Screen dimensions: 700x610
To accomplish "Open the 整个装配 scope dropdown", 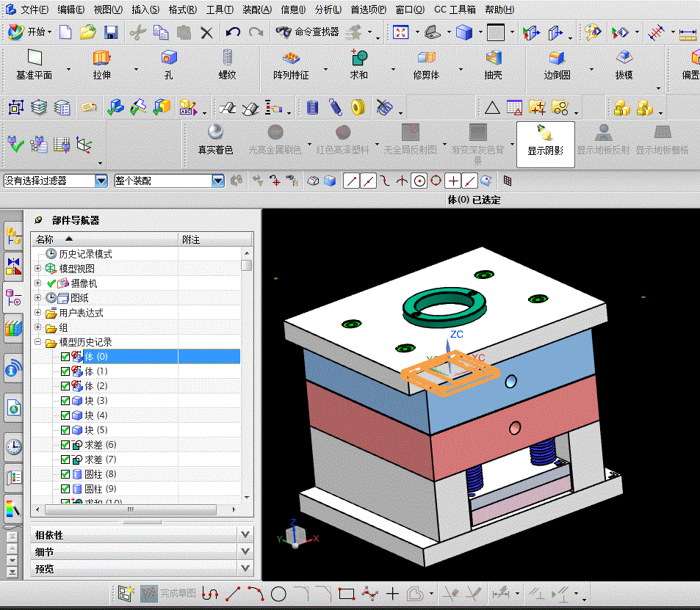I will (217, 181).
